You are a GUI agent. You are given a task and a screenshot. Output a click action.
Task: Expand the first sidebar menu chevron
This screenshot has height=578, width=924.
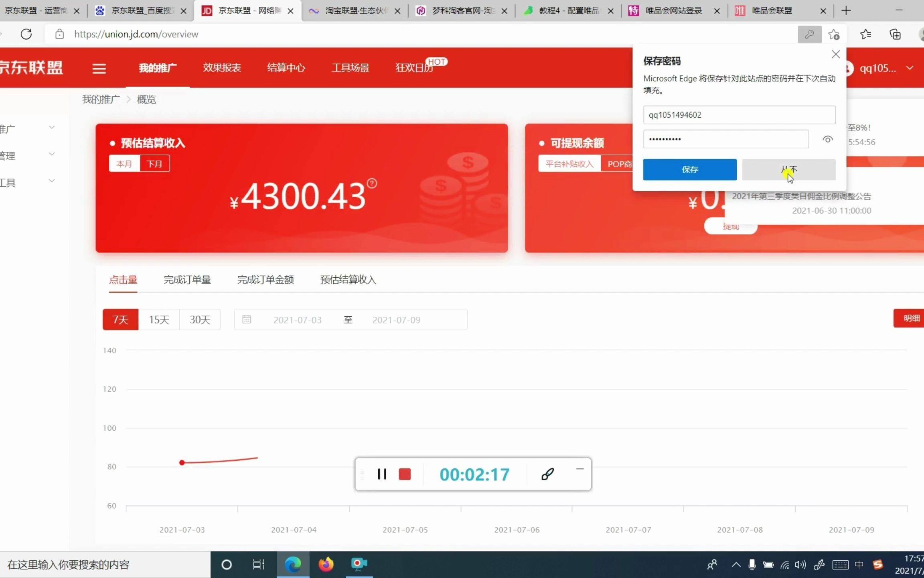click(x=52, y=127)
